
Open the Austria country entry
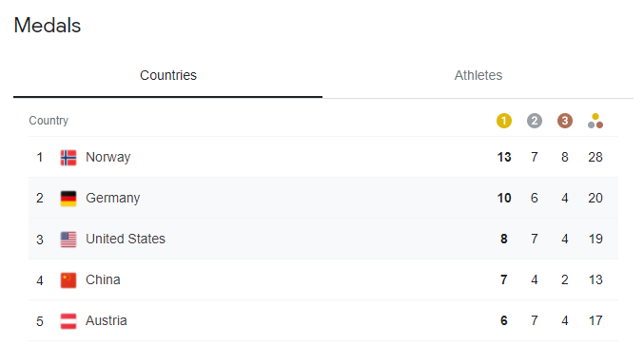click(323, 320)
